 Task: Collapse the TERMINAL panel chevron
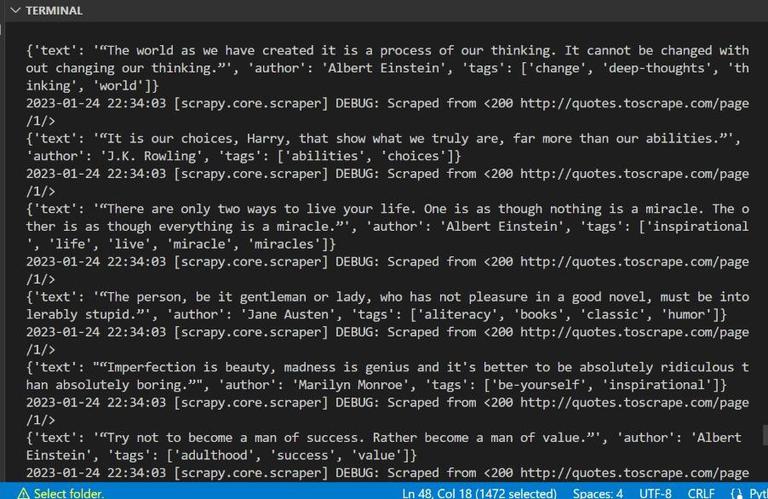15,10
